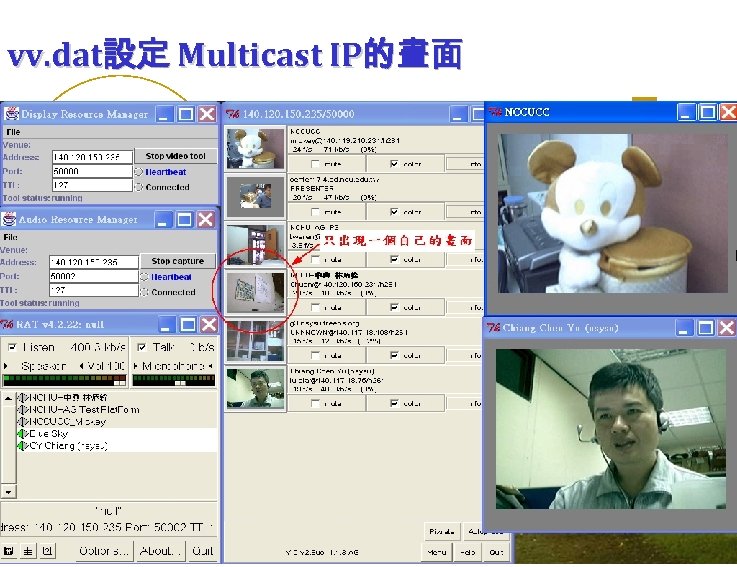Click the Listen volume level slider bar
Viewport: 737px width, 567px height.
tap(64, 380)
